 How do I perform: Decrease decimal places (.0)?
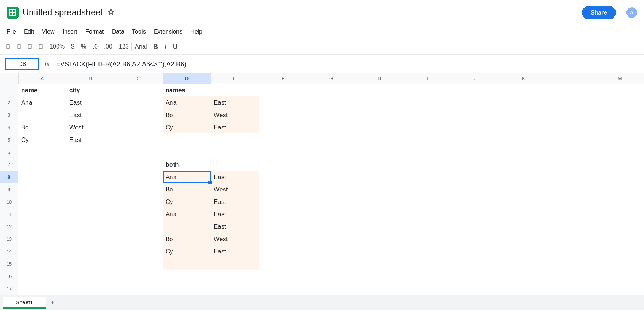point(95,47)
